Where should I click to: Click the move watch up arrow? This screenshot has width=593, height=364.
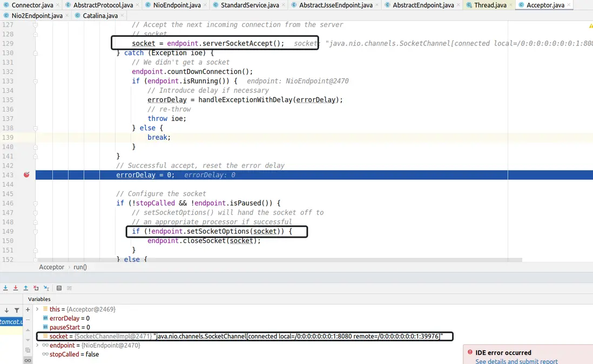click(x=28, y=330)
